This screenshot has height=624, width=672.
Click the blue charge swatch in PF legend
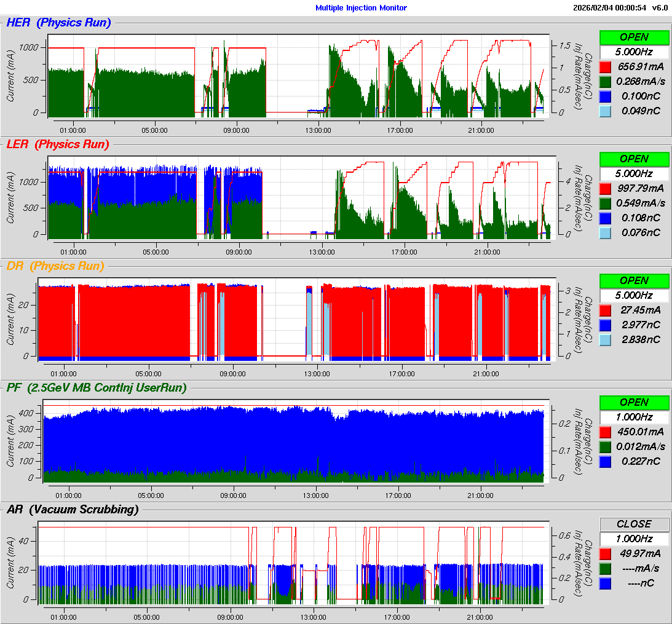click(x=605, y=461)
